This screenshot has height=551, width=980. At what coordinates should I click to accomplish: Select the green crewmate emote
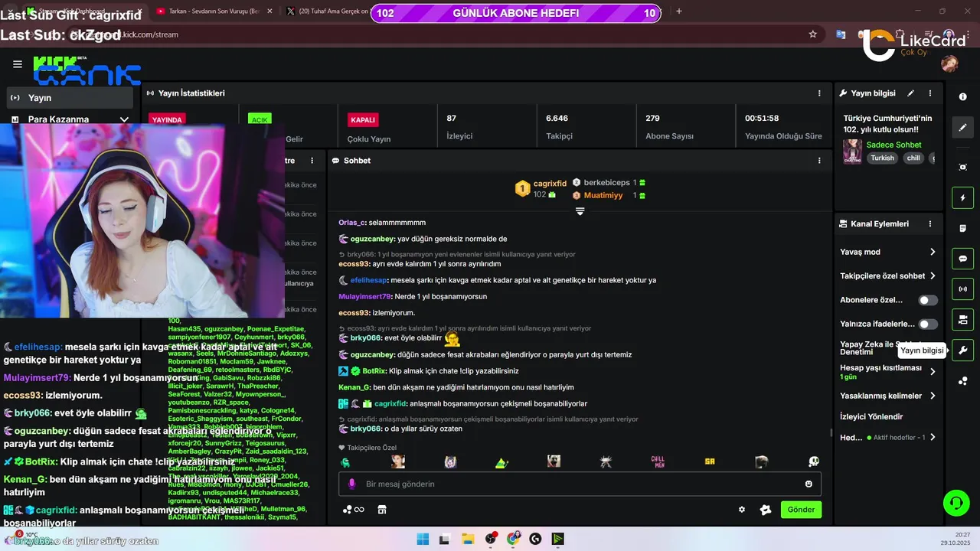coord(345,462)
